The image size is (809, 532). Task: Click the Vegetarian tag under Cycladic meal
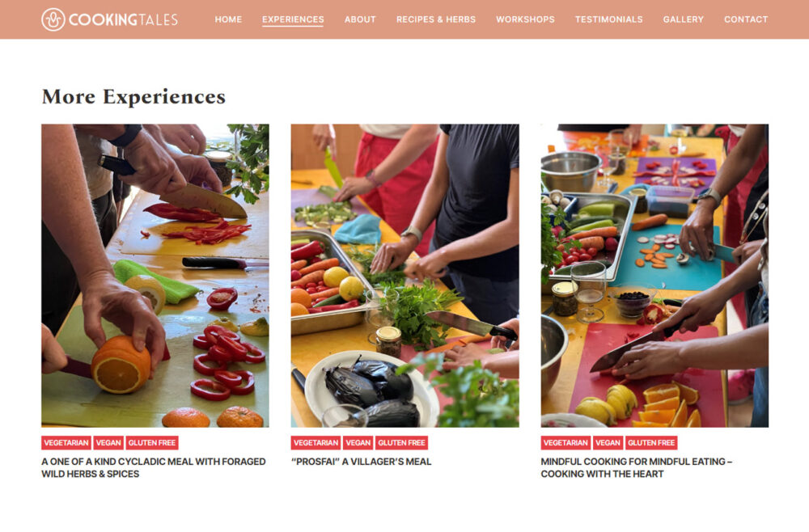(66, 443)
